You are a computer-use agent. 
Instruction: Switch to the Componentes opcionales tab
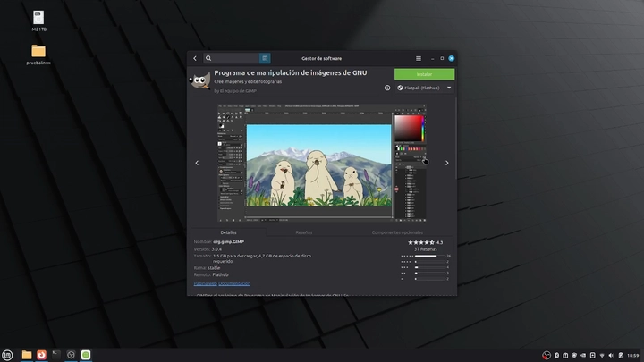pos(397,232)
